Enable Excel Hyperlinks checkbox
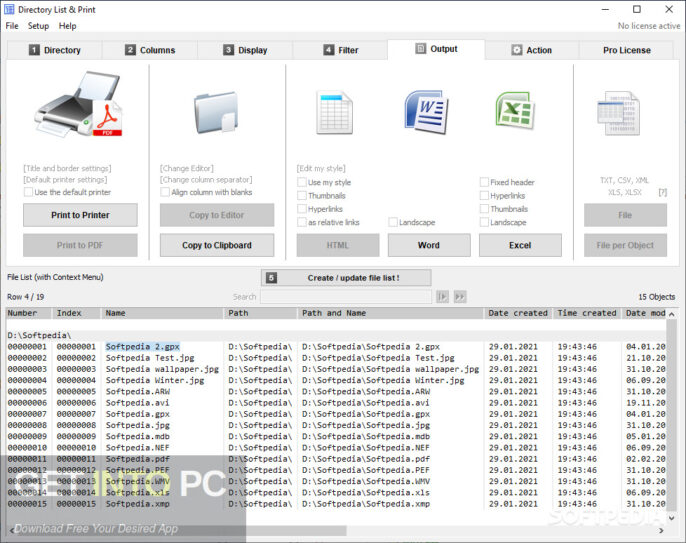The height and width of the screenshot is (543, 686). [484, 195]
